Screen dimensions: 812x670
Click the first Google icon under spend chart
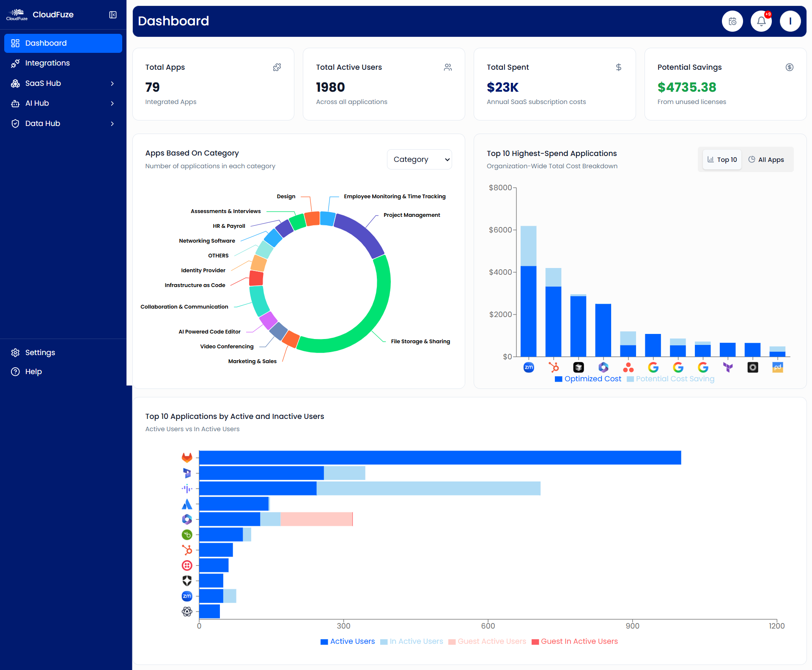click(x=653, y=367)
